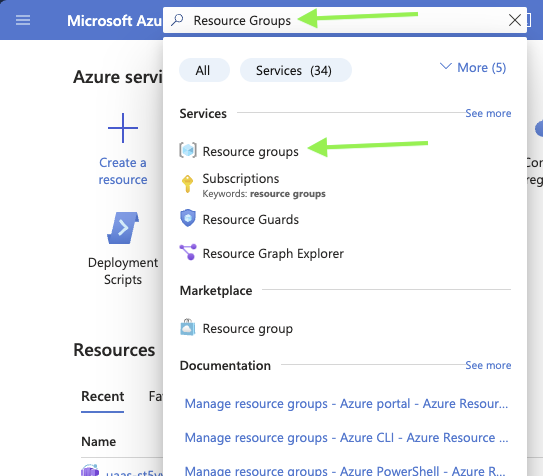Open Manage resource groups - Azure portal doc
Image resolution: width=543 pixels, height=476 pixels.
tap(346, 404)
